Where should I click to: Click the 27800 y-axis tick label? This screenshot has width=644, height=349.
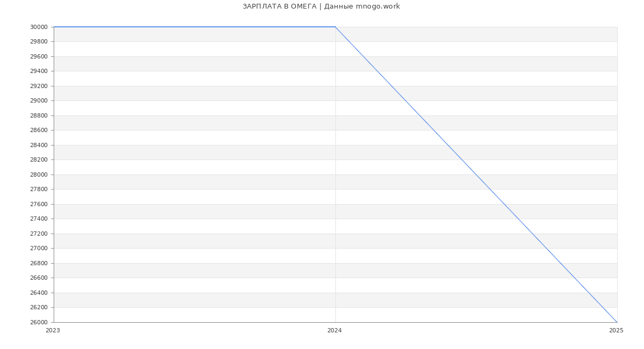tap(39, 190)
